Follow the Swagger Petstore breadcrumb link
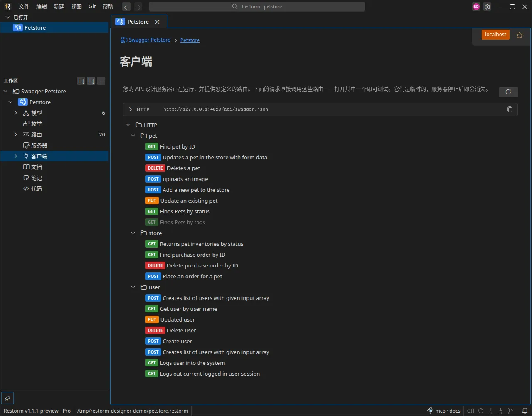Viewport: 532px width, 416px height. (150, 40)
